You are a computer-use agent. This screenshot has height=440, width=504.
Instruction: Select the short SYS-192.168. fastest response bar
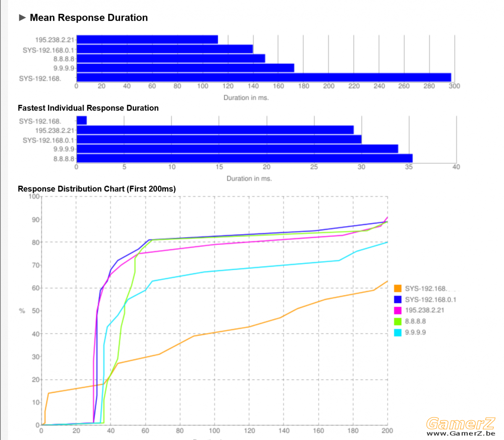tap(81, 120)
